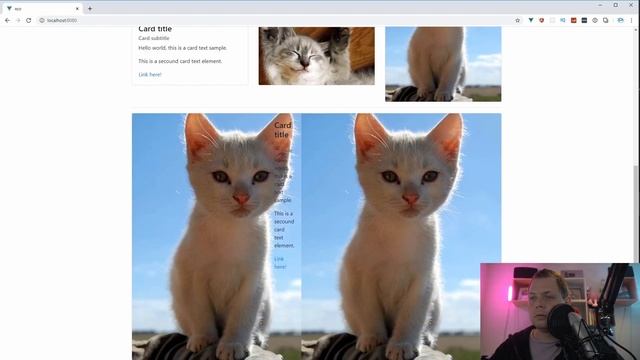Click the top-right sitting cat card image
This screenshot has height=360, width=640.
coord(443,64)
